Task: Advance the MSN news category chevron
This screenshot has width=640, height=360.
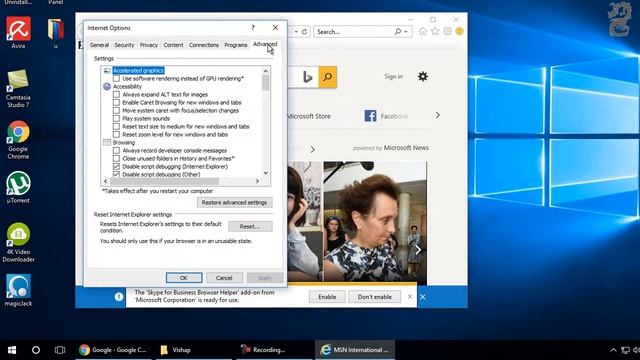Action: (x=313, y=149)
